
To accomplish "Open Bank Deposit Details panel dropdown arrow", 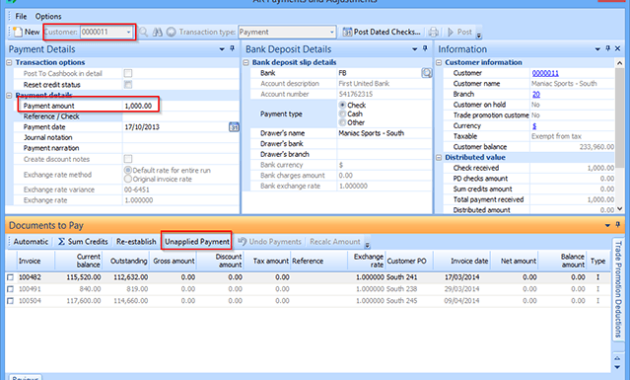I will [415, 49].
